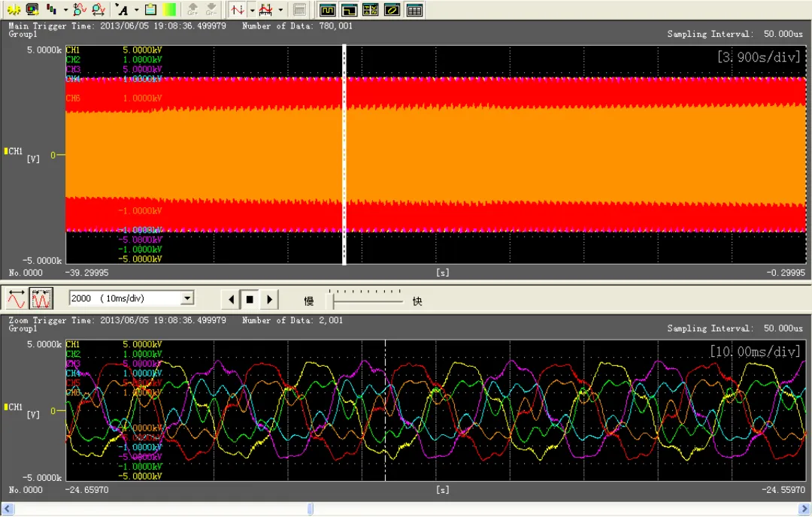Screen dimensions: 812x517
Task: Click the waveform display view icon
Action: (x=327, y=10)
